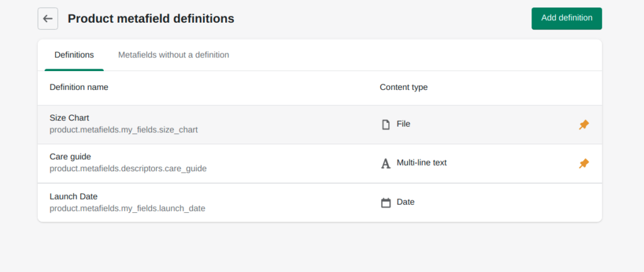The image size is (644, 272).
Task: Open the Care guide definition
Action: coord(70,157)
